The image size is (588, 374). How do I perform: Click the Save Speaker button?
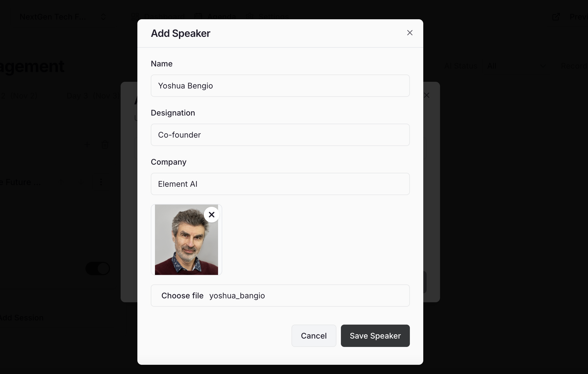(x=375, y=336)
